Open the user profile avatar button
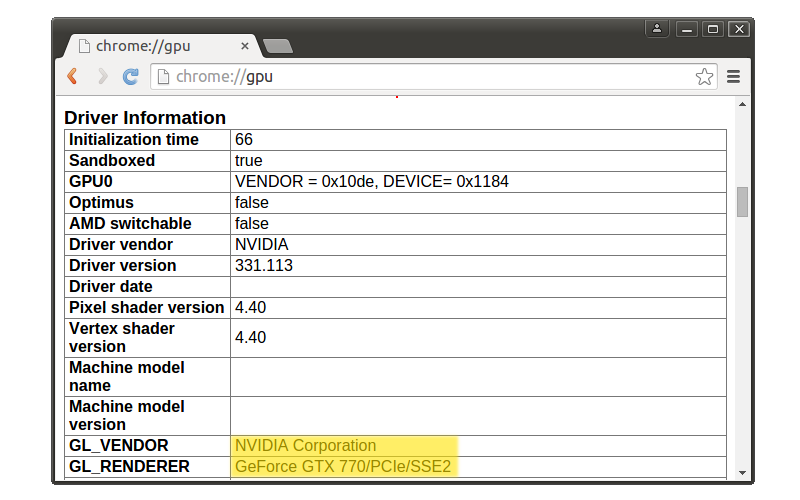 657,29
